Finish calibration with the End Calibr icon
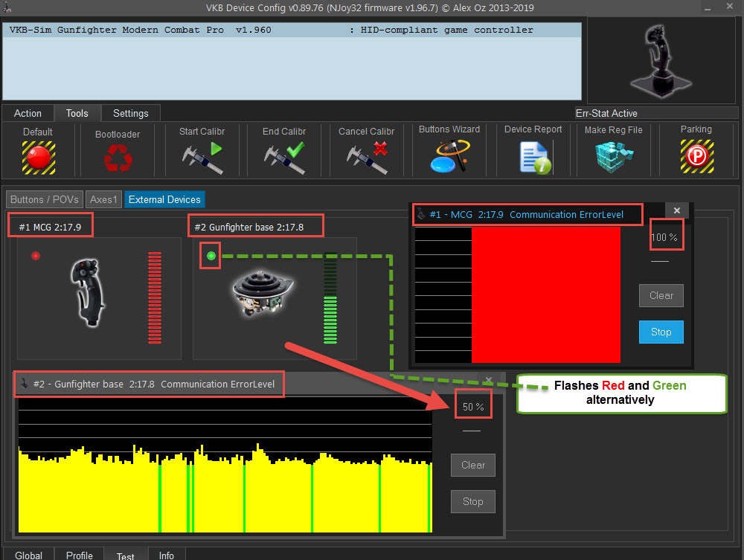744x560 pixels. pyautogui.click(x=285, y=158)
